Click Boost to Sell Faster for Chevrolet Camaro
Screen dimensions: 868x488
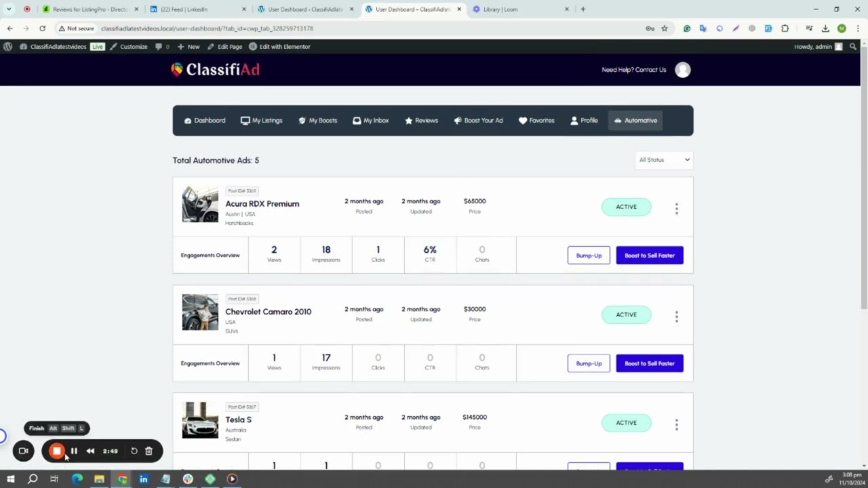coord(650,363)
